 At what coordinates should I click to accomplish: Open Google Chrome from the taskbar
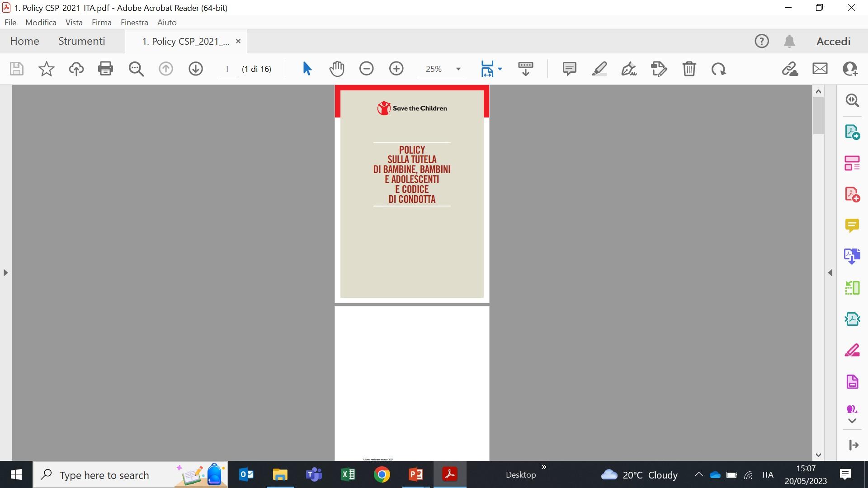(x=382, y=474)
